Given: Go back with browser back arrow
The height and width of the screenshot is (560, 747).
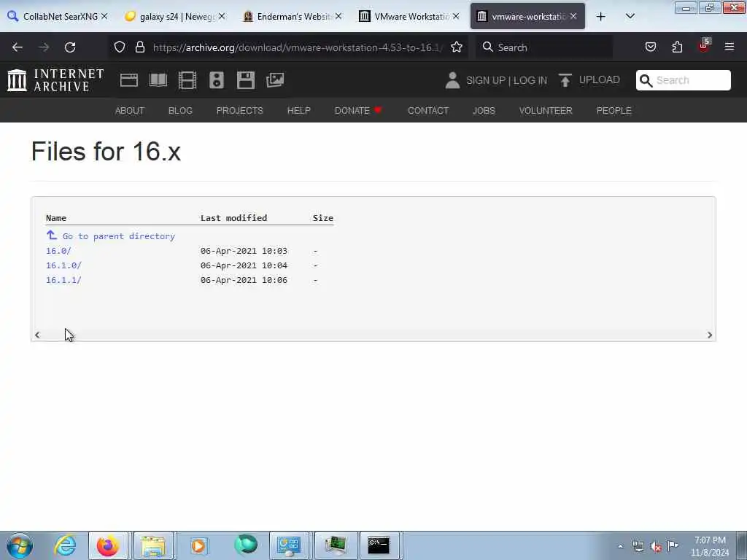Looking at the screenshot, I should tap(18, 47).
